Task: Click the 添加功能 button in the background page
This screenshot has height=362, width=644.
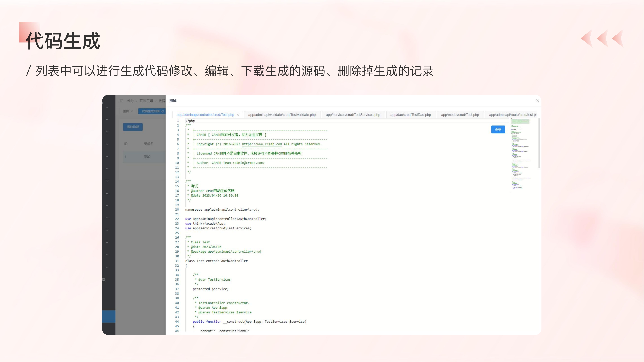Action: click(133, 127)
